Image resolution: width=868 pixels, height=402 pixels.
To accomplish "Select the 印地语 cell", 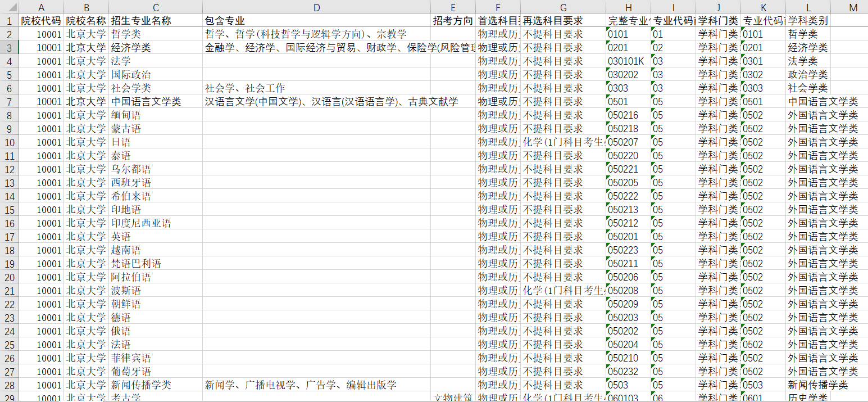I will tap(156, 210).
